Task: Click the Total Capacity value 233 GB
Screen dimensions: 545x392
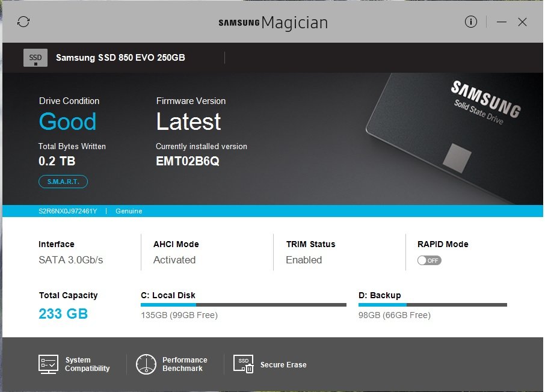Action: pyautogui.click(x=63, y=313)
